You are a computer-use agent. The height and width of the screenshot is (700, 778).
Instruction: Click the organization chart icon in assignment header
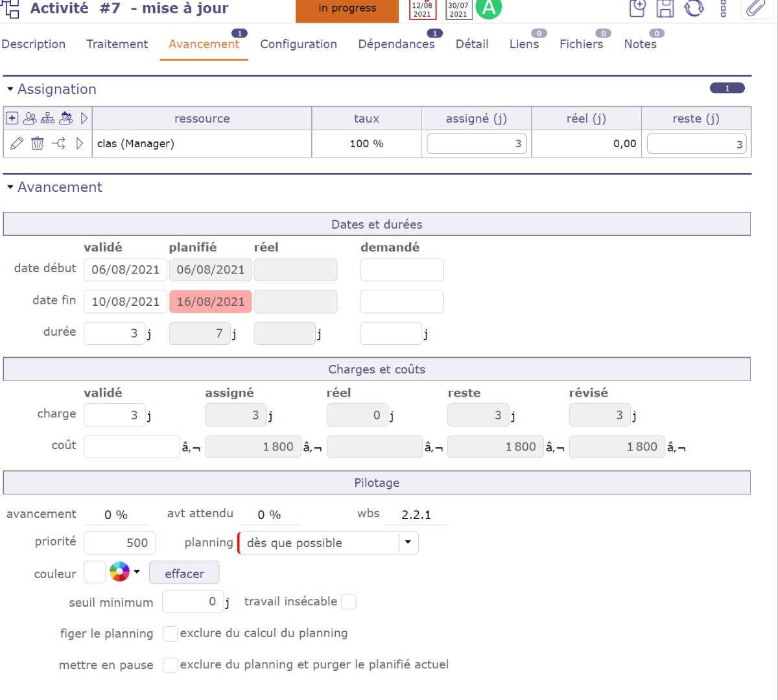click(x=48, y=118)
